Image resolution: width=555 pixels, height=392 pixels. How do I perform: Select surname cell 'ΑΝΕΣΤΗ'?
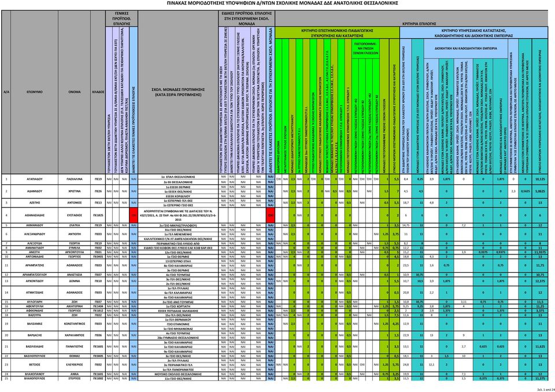[x=34, y=252]
